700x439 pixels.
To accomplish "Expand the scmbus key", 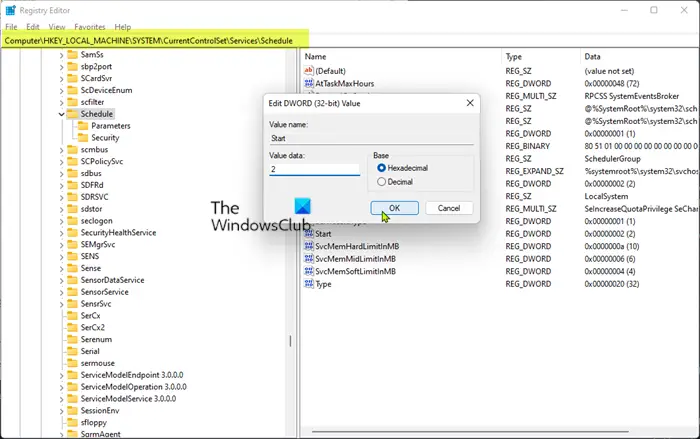I will (62, 150).
